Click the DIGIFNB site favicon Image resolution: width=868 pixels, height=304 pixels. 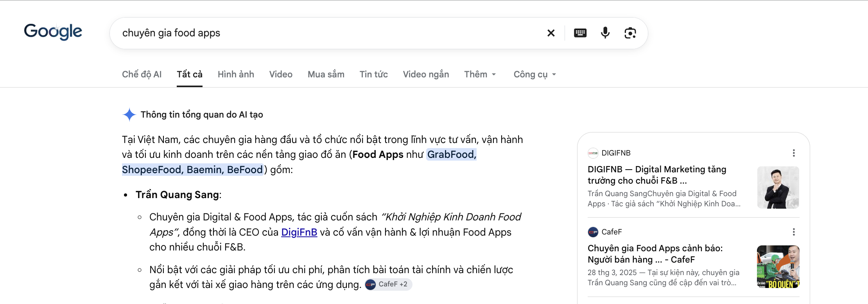click(x=593, y=153)
